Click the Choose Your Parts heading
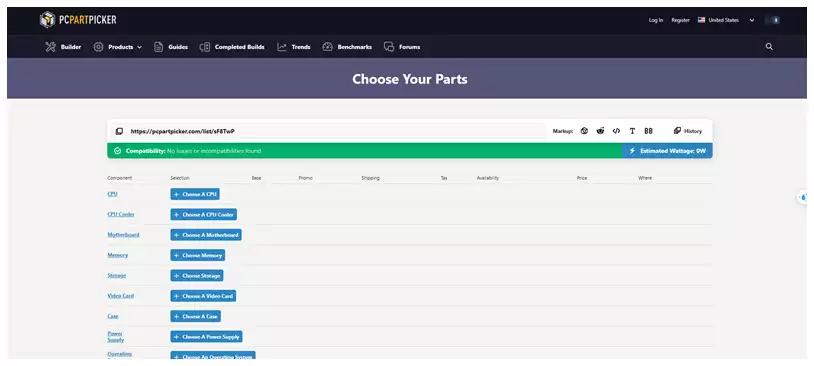The height and width of the screenshot is (366, 814). coord(410,79)
